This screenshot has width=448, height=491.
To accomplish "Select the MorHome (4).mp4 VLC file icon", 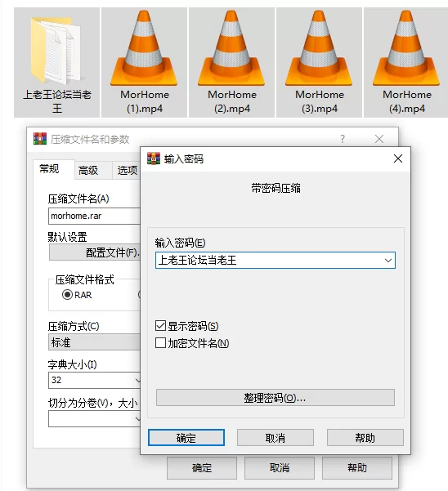I will point(406,48).
